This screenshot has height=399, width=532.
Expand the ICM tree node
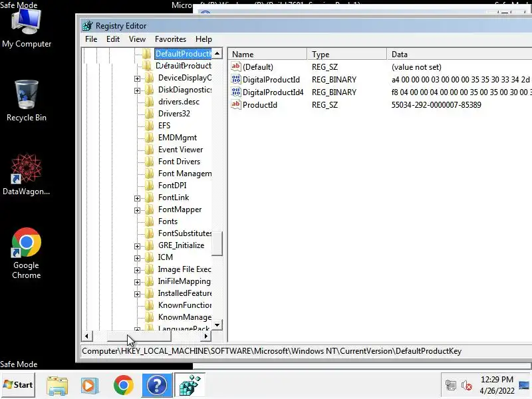[137, 258]
